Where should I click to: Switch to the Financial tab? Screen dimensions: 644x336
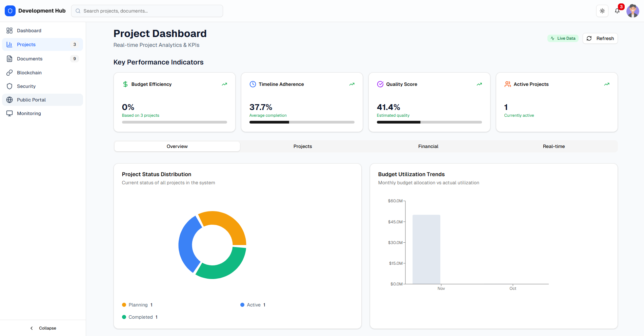428,146
